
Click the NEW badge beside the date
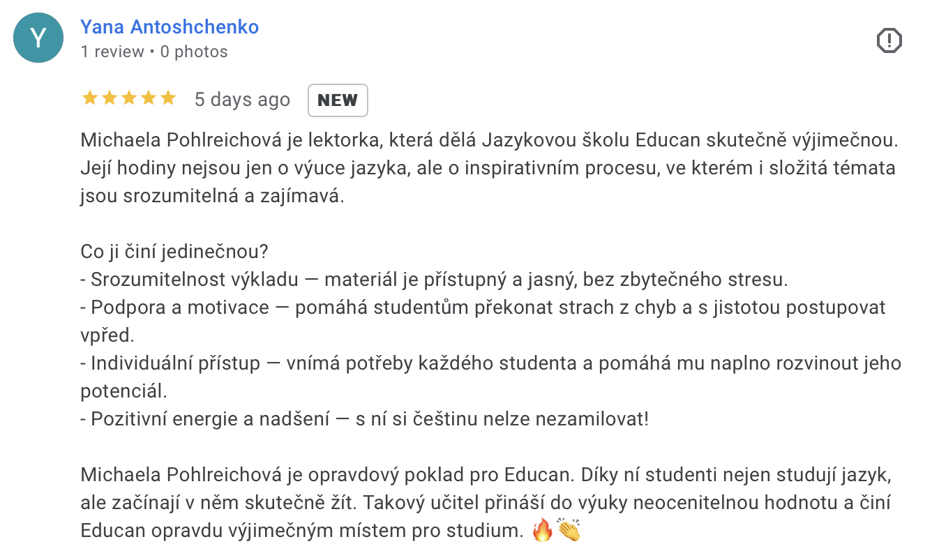(338, 100)
